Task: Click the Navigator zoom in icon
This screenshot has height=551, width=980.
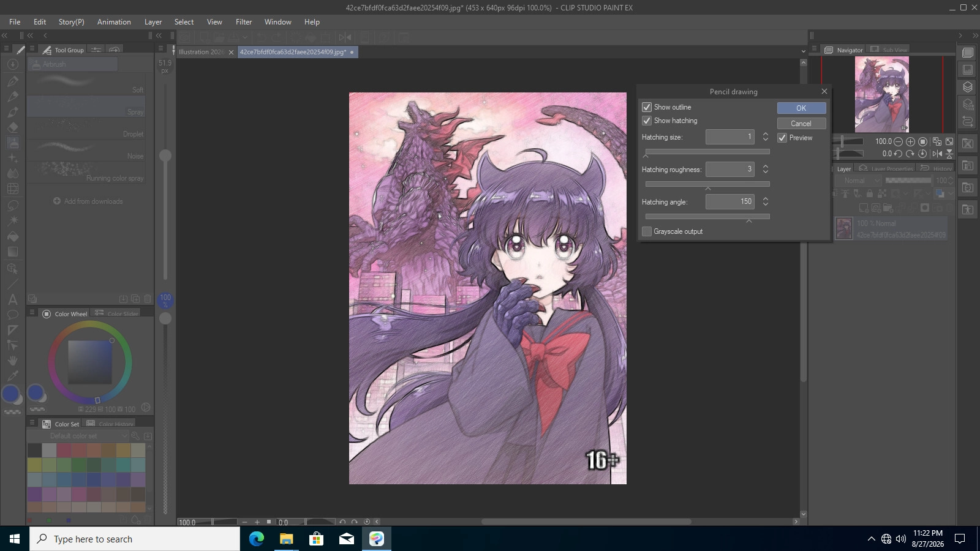Action: [910, 141]
